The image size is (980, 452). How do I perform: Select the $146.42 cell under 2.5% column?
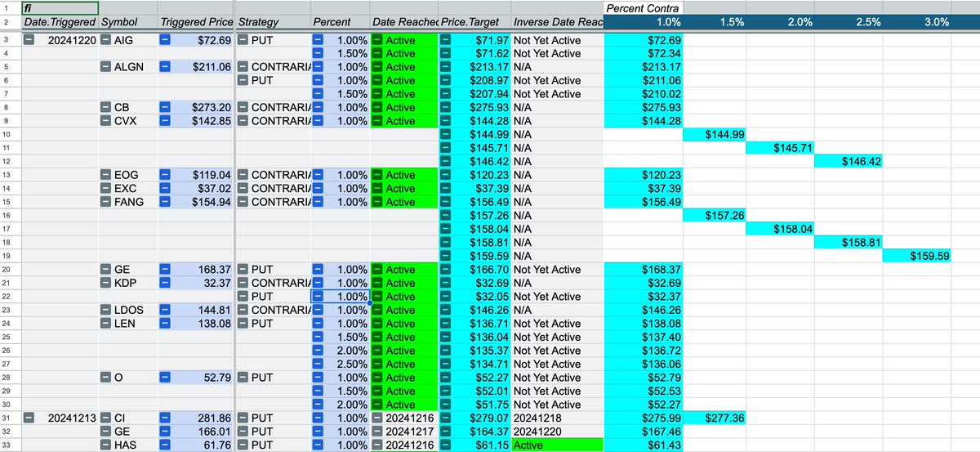(851, 161)
